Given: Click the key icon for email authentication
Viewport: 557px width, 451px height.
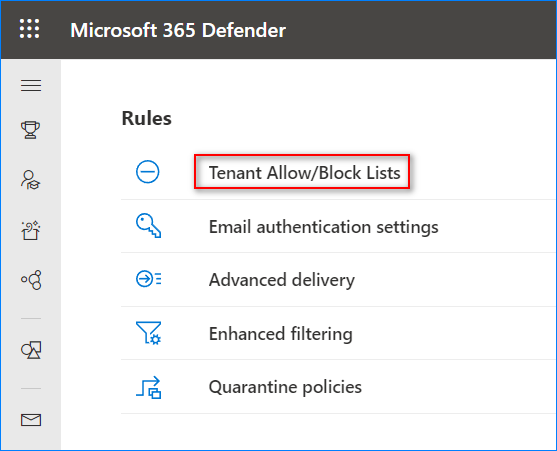Looking at the screenshot, I should 148,226.
